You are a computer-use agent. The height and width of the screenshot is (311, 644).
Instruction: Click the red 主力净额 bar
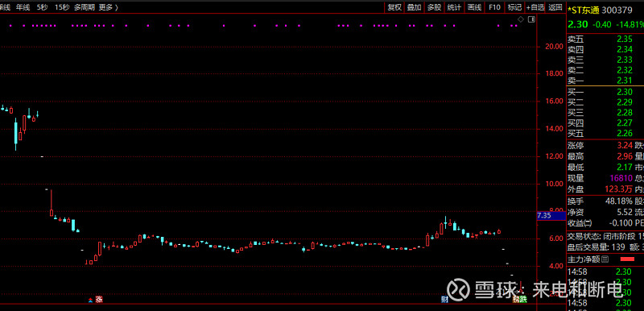pyautogui.click(x=627, y=259)
